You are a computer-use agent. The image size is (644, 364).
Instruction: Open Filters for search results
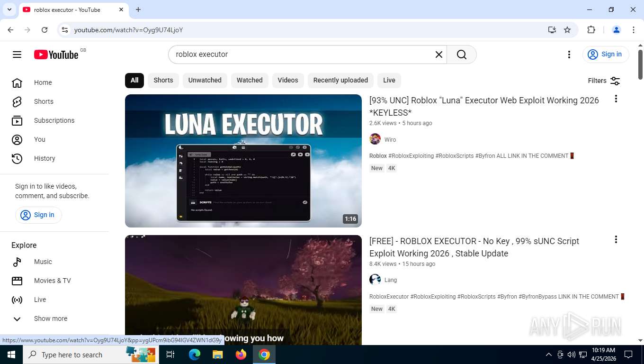(604, 81)
